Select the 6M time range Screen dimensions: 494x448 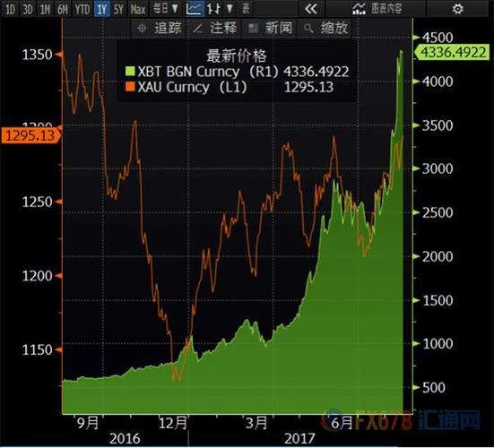point(63,10)
